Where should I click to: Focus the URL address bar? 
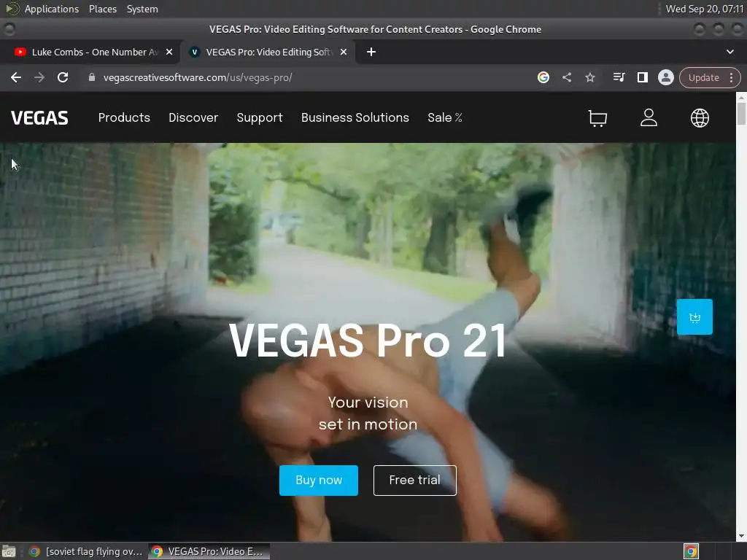[305, 77]
